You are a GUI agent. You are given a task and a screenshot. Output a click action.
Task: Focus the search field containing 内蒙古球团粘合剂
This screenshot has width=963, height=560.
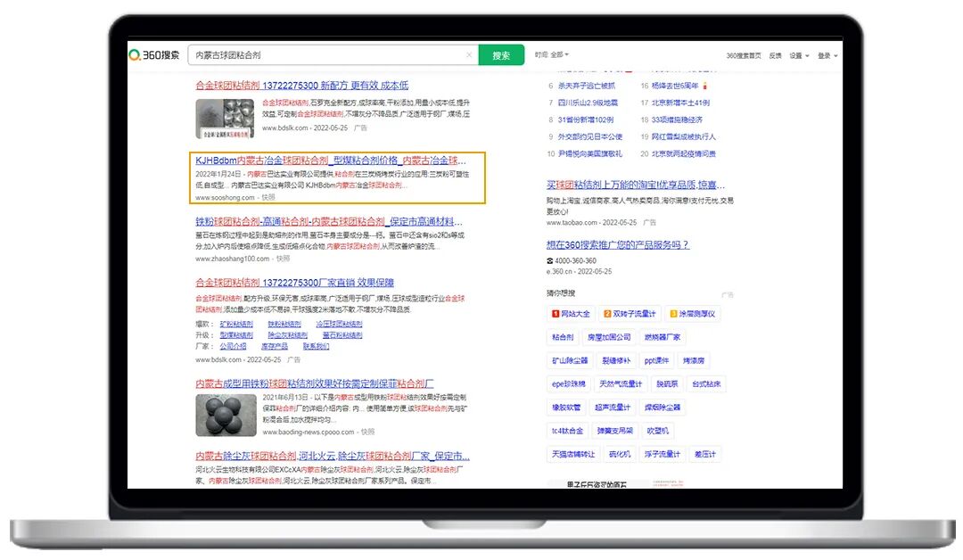[x=333, y=54]
